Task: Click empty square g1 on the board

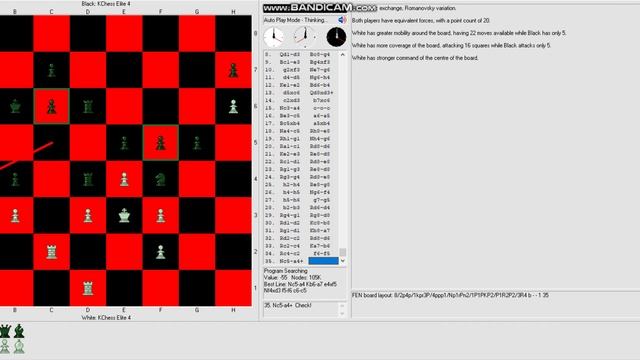Action: click(197, 288)
